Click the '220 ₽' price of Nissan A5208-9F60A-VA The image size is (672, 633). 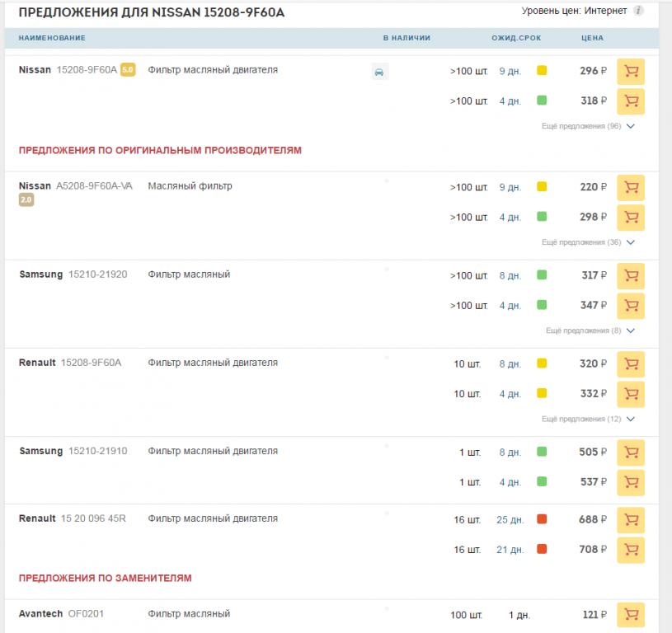click(x=593, y=187)
